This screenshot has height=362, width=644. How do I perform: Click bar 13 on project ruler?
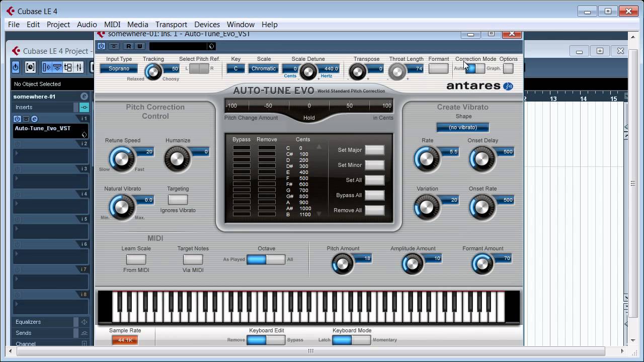click(x=553, y=99)
